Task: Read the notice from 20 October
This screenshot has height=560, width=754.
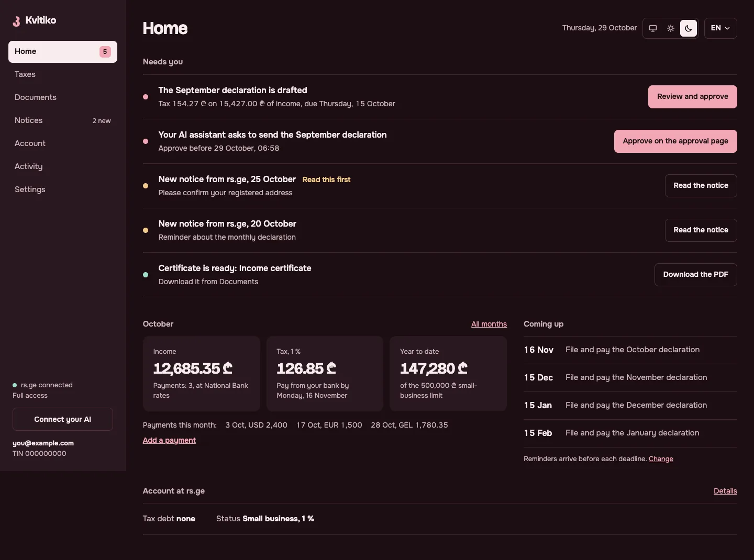Action: (701, 230)
